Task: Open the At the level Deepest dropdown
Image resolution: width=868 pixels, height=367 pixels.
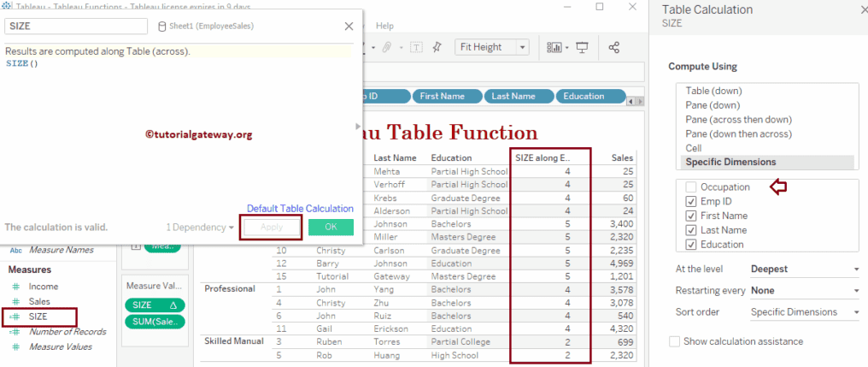Action: coord(804,269)
